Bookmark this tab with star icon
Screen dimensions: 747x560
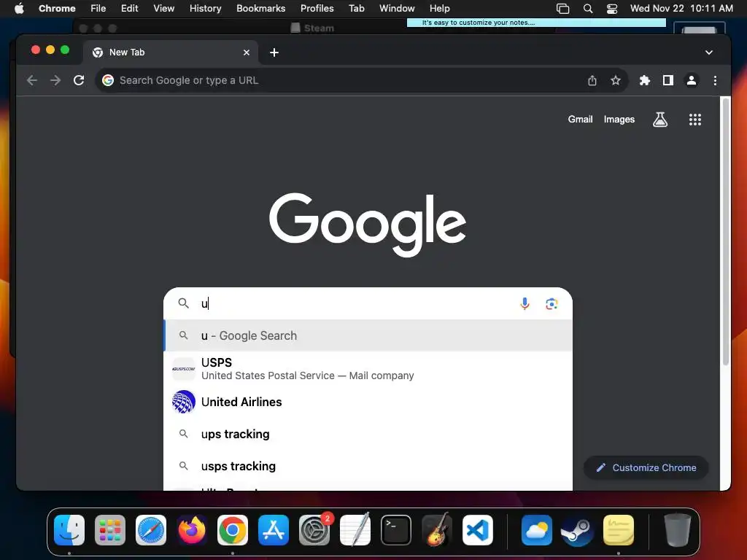click(616, 80)
